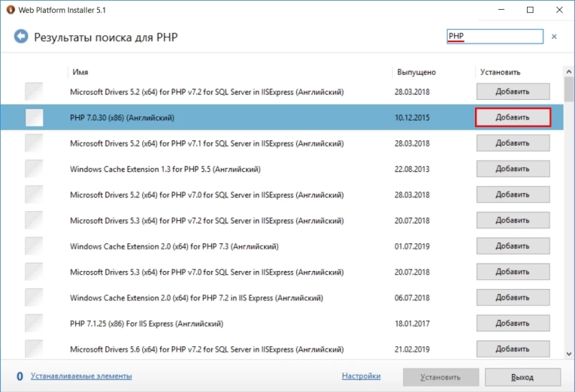Click the Выход button

pos(522,377)
